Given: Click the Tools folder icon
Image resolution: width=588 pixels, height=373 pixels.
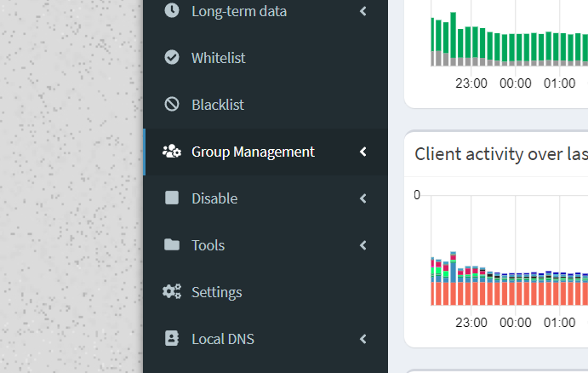Looking at the screenshot, I should [172, 245].
